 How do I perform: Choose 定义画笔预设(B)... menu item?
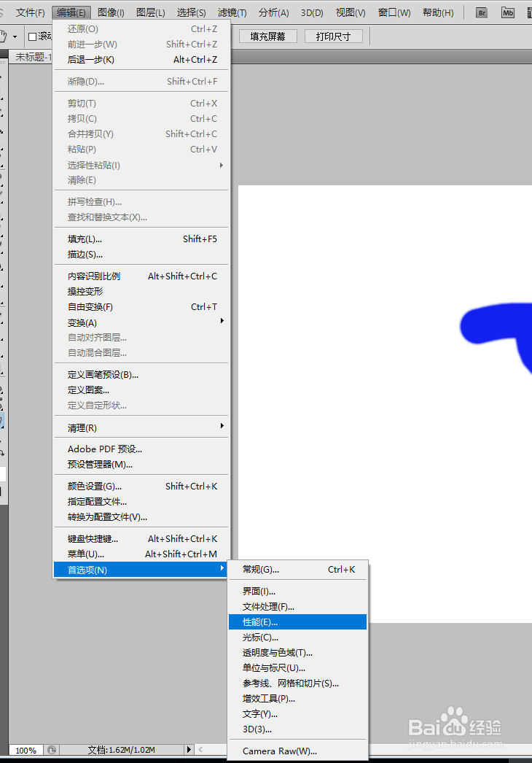141,375
